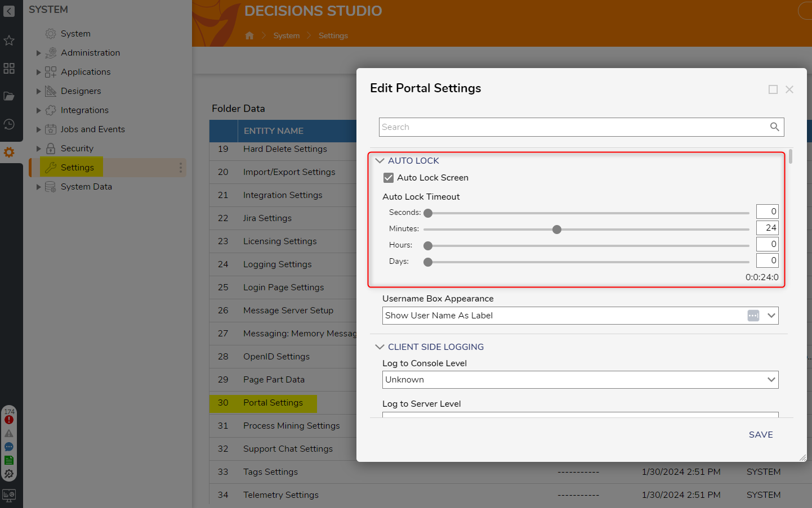Click the Designers icon in the tree
Screen dimensions: 812x508
point(51,91)
